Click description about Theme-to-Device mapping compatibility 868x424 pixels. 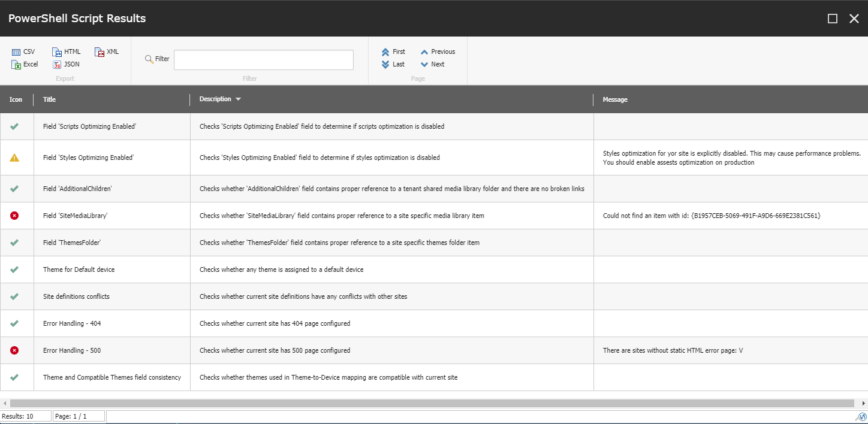pos(328,378)
